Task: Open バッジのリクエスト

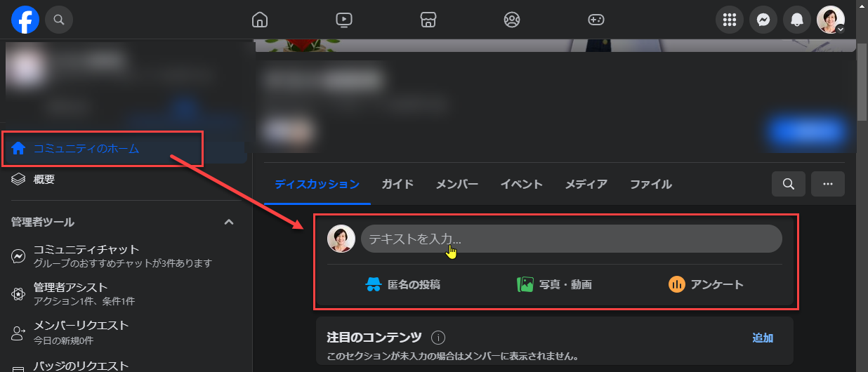Action: (81, 366)
